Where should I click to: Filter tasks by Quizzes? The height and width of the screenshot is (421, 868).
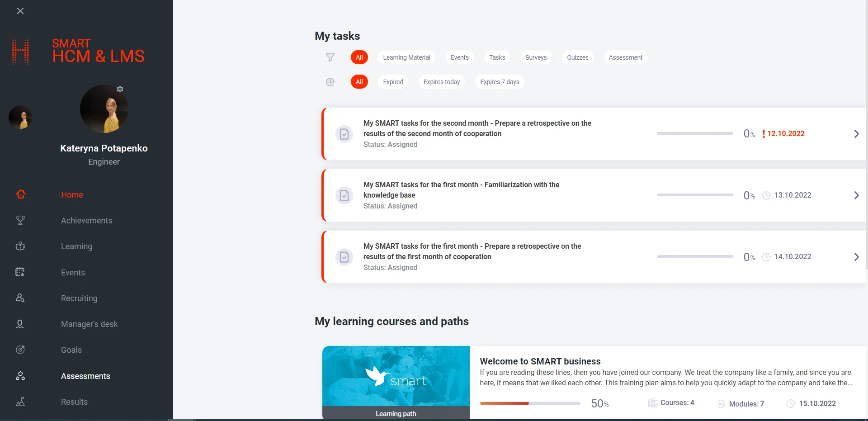click(577, 57)
